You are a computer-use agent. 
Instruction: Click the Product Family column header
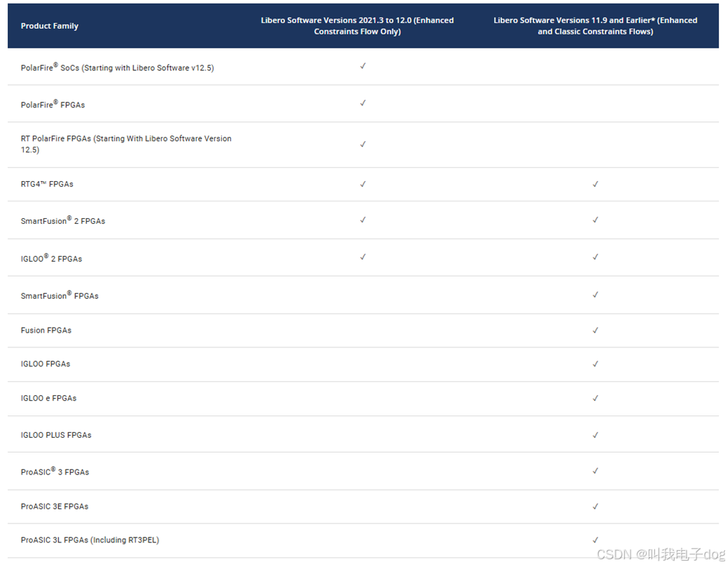point(49,26)
